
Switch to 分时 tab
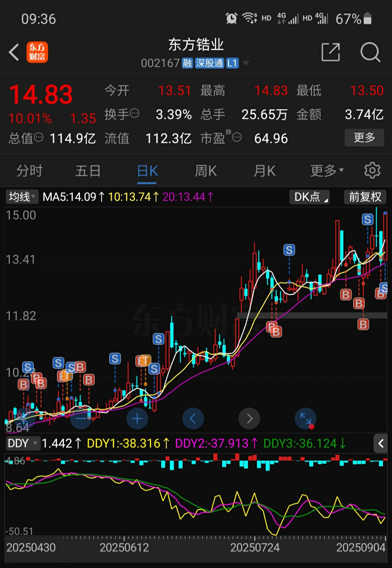coord(29,170)
